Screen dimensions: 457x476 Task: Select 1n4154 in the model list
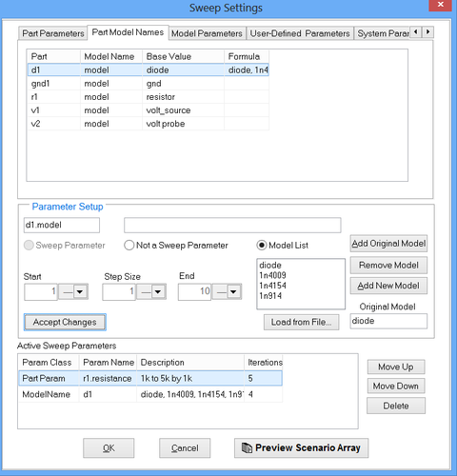(273, 286)
